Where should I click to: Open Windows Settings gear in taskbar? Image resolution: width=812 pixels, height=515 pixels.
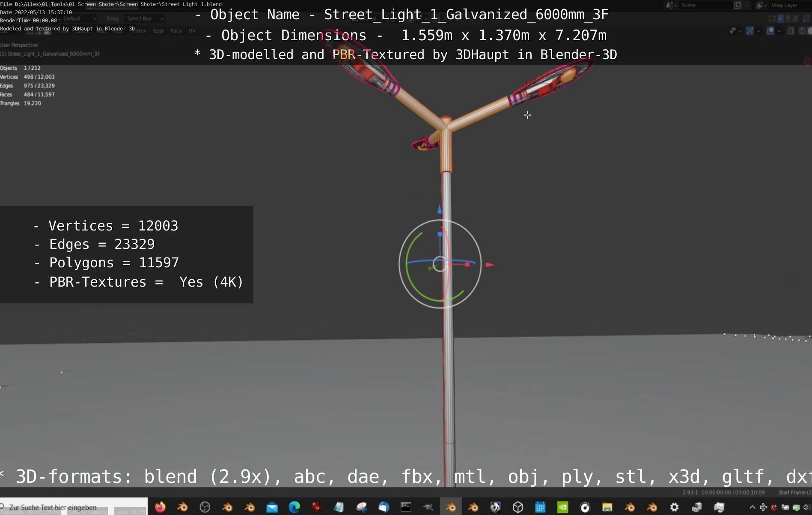pos(674,507)
